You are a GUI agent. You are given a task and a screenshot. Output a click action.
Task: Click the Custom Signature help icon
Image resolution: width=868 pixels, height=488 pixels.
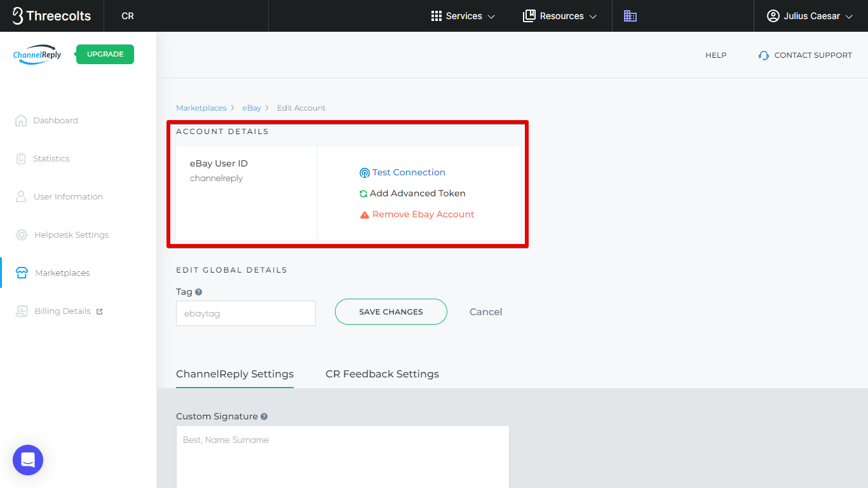pos(264,417)
